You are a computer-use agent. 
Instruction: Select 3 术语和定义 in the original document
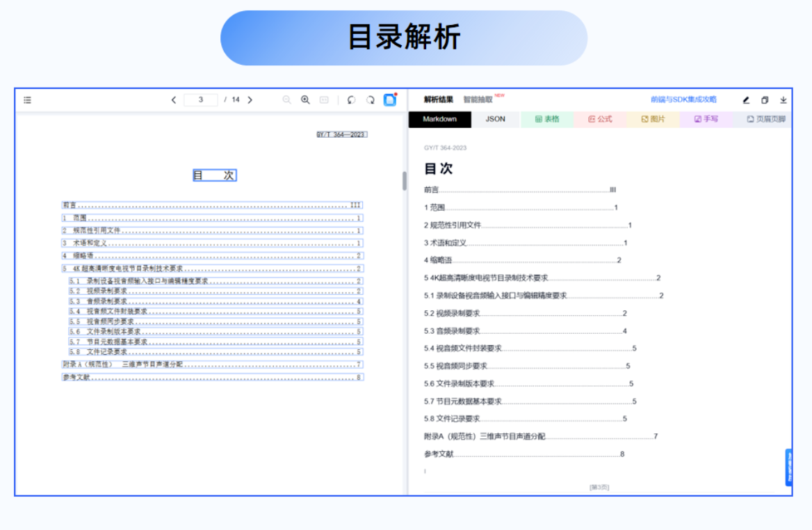coord(212,243)
